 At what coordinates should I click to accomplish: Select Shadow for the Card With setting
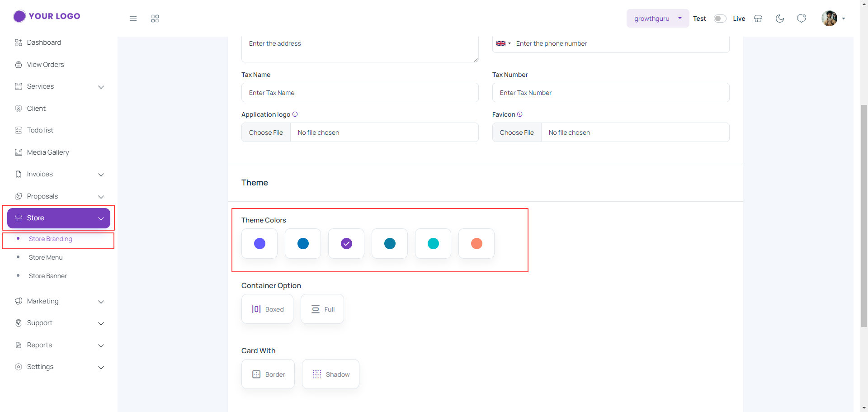[330, 374]
